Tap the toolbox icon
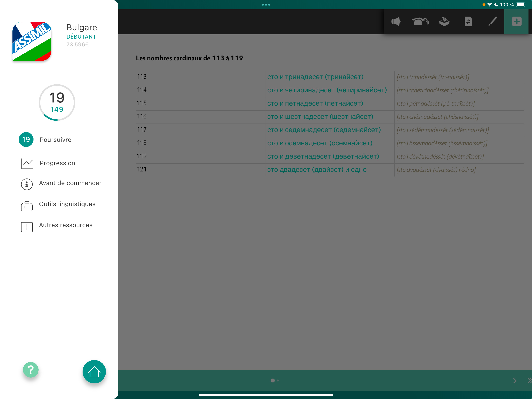532x399 pixels. tap(27, 206)
